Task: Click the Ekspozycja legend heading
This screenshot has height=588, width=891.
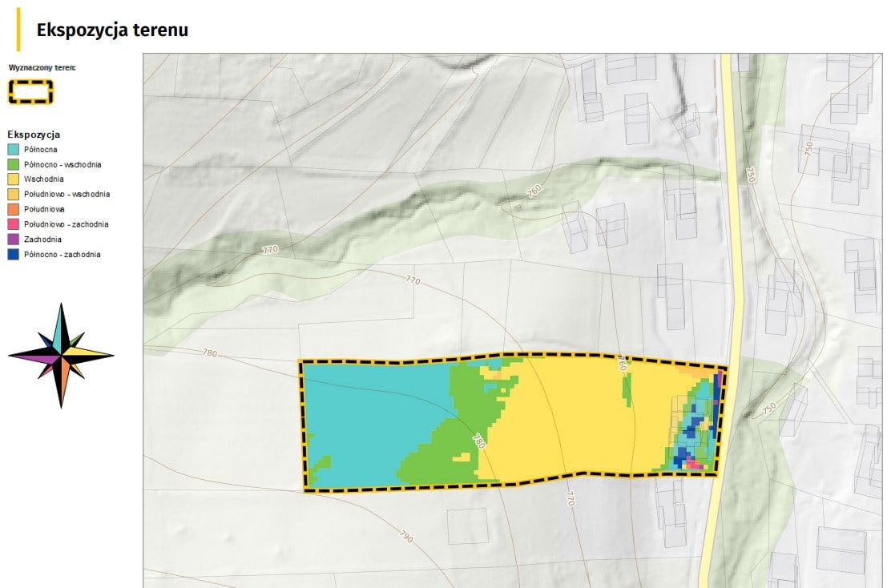Action: point(34,135)
